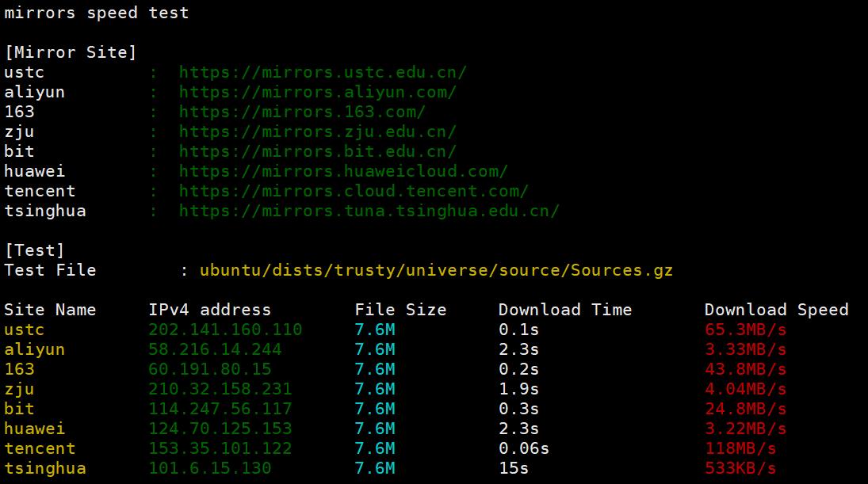Viewport: 868px width, 484px height.
Task: Select IP address 124.70.125.153
Action: pos(220,429)
